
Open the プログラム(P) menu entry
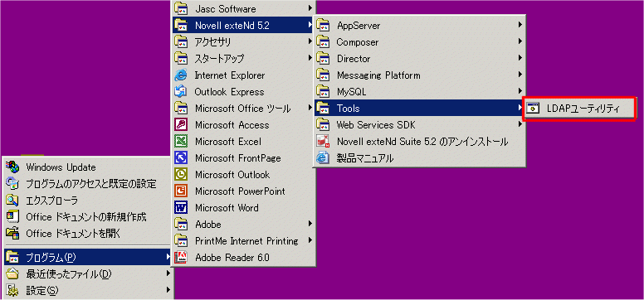tap(88, 257)
